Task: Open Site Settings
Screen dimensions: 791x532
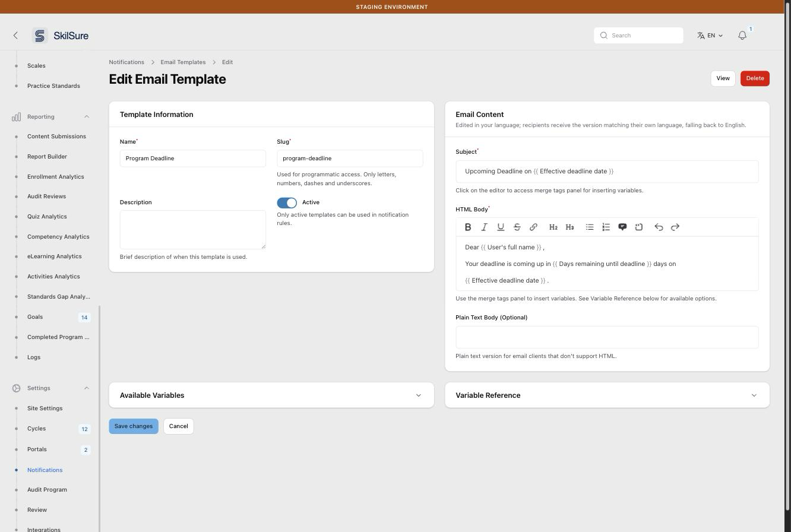Action: coord(45,408)
